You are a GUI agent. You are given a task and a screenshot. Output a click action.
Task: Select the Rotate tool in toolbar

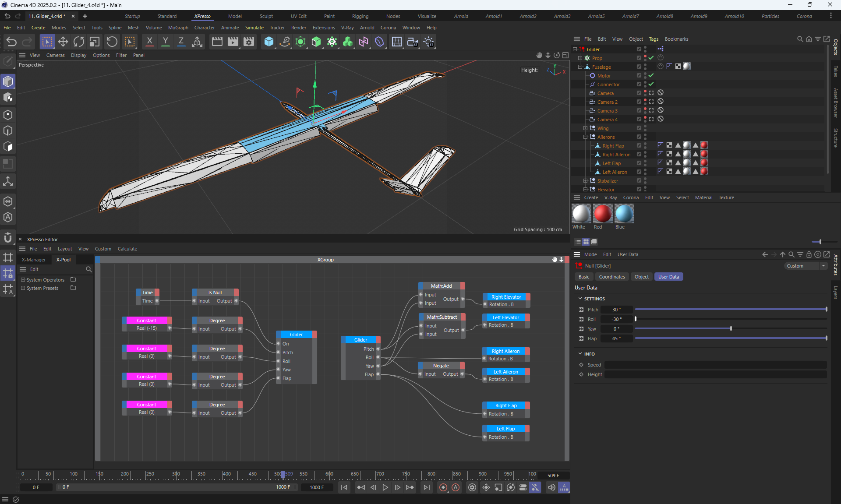tap(79, 42)
